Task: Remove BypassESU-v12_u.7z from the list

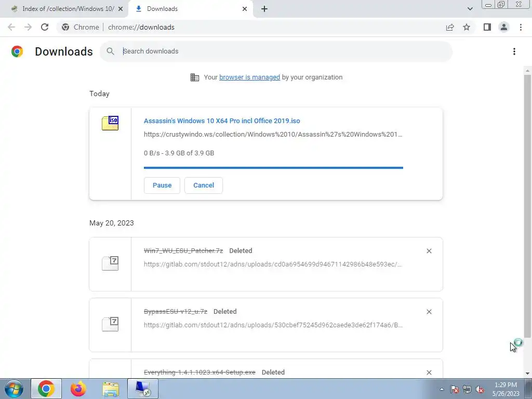Action: (429, 312)
